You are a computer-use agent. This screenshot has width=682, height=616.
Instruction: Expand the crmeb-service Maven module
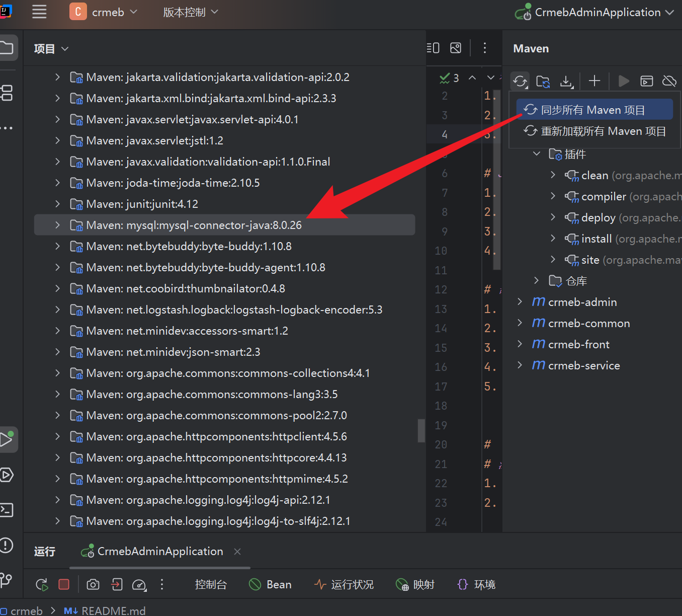pyautogui.click(x=520, y=365)
